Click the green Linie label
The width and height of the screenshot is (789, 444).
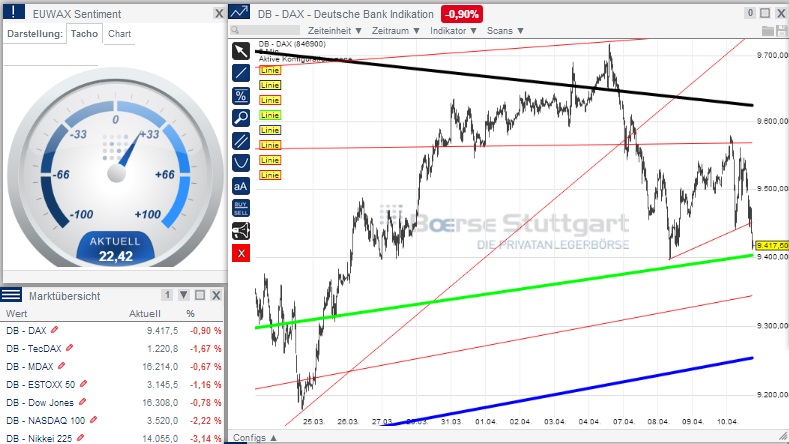point(270,115)
